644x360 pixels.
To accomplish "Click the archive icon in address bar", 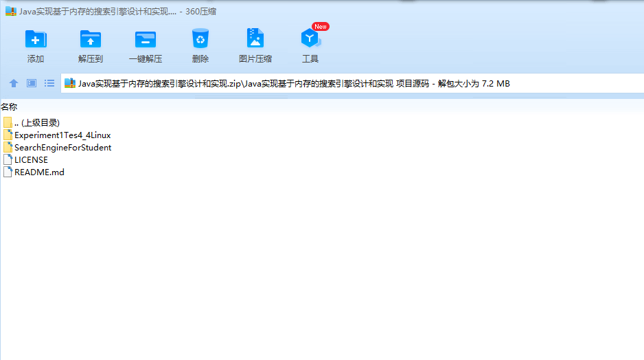I will pyautogui.click(x=70, y=83).
